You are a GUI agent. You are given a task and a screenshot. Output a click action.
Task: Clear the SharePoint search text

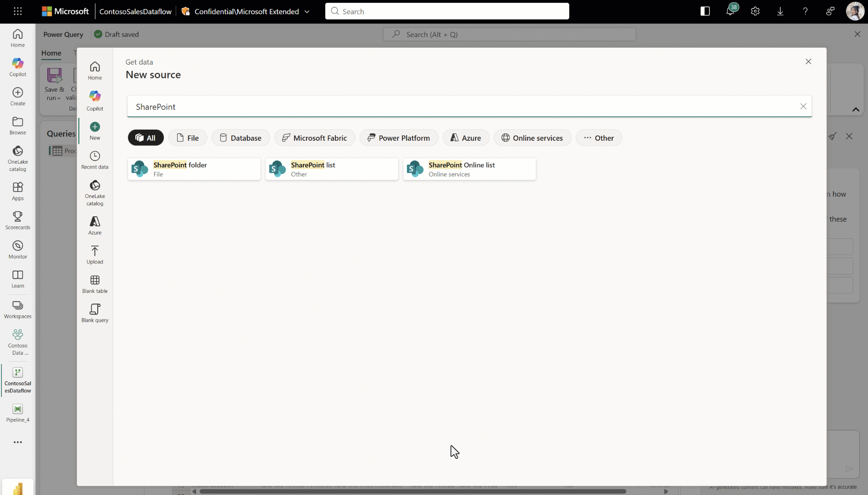tap(803, 106)
